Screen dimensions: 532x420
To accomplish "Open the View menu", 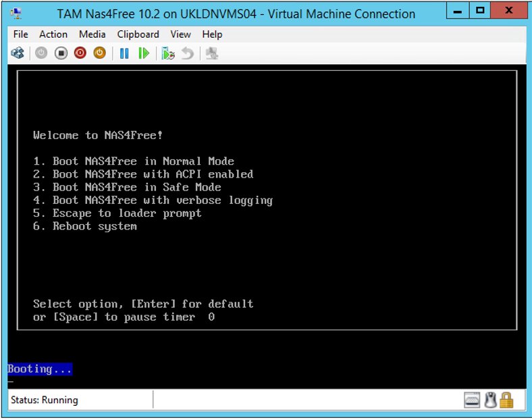I will 180,34.
